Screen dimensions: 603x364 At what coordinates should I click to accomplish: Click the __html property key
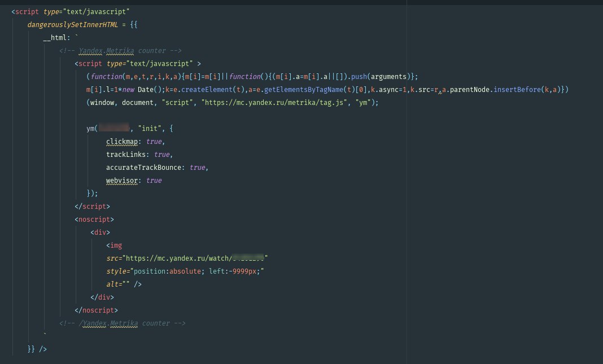tap(56, 38)
